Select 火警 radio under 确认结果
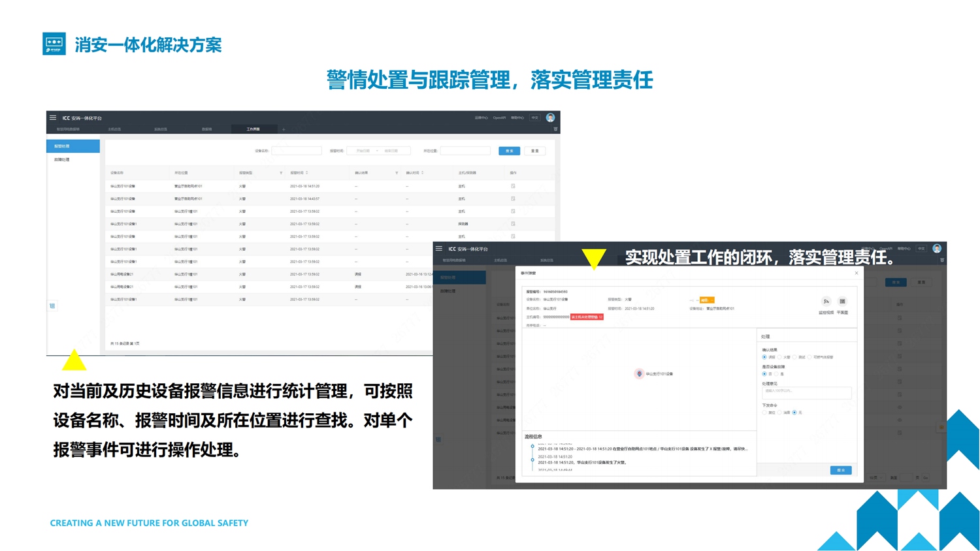This screenshot has width=980, height=551. [x=779, y=357]
